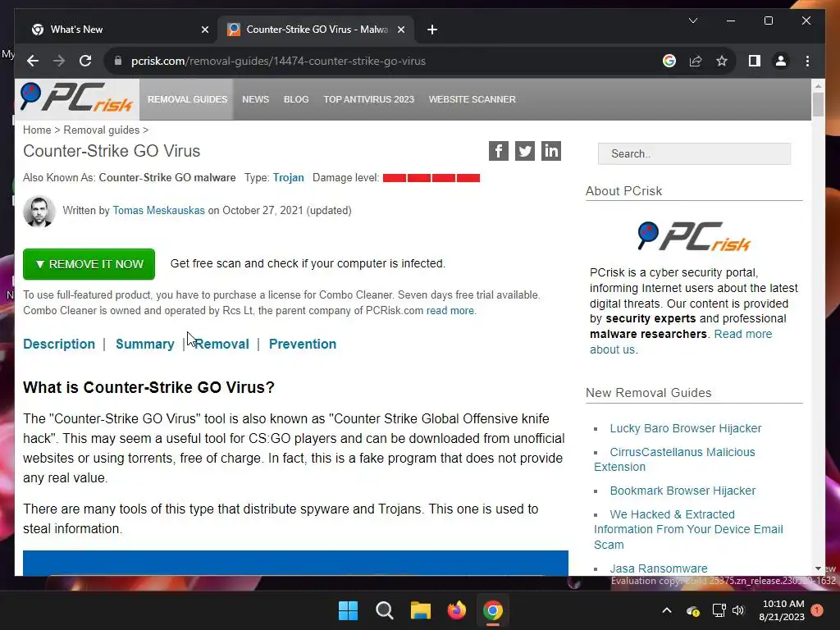
Task: Open Chrome three-dot menu
Action: [807, 61]
